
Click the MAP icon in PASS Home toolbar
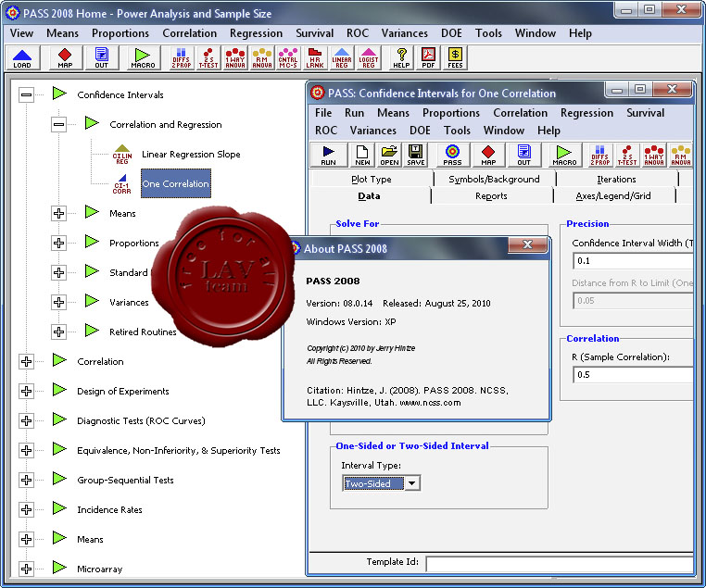pyautogui.click(x=65, y=58)
